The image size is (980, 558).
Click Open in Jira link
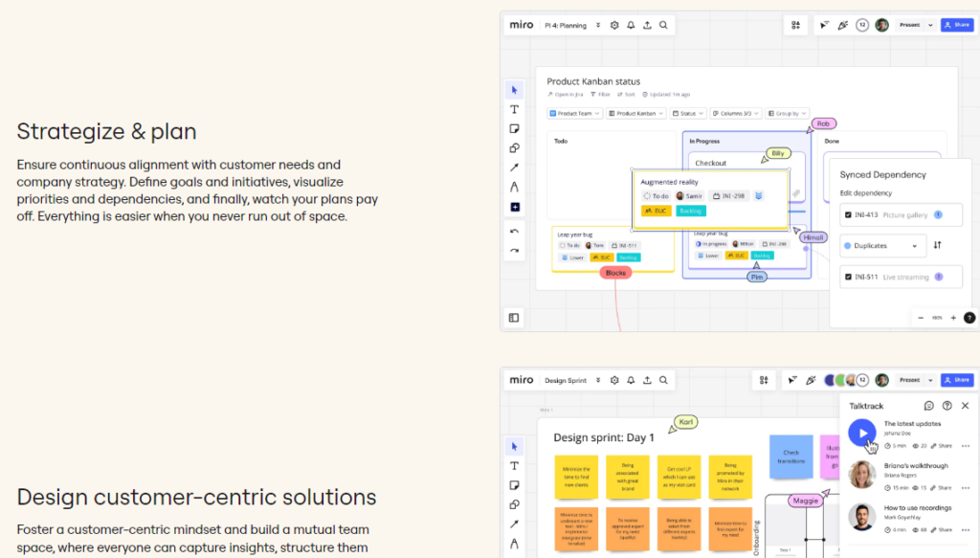click(565, 95)
